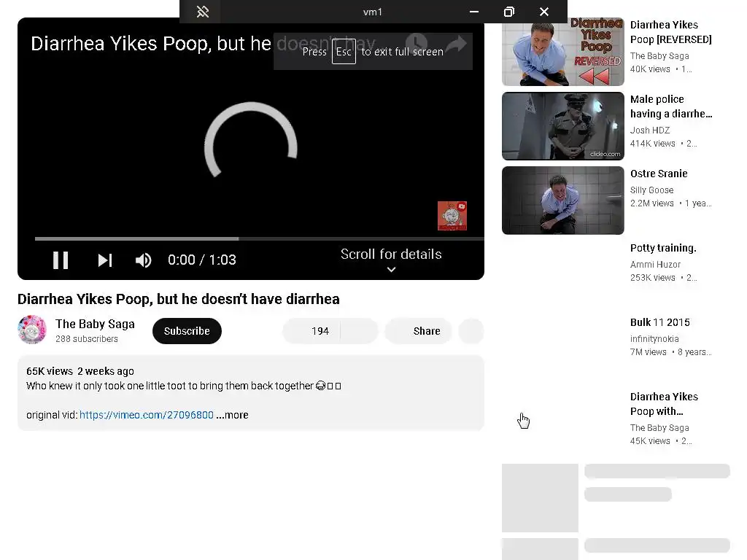Mute the video volume speaker icon

144,260
